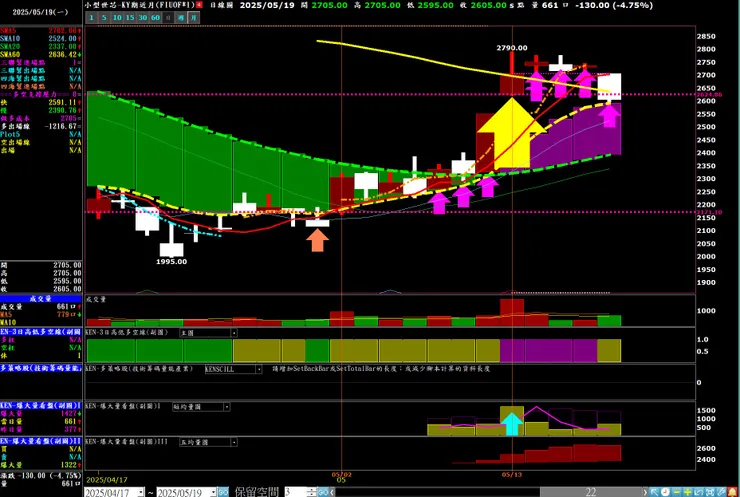The height and width of the screenshot is (497, 740).
Task: Switch chart to 5-minute timeframe
Action: (104, 17)
